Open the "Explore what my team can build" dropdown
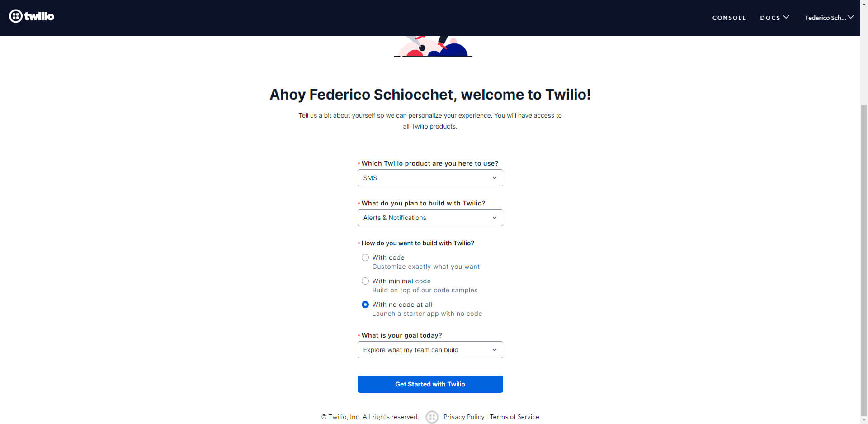 point(430,350)
